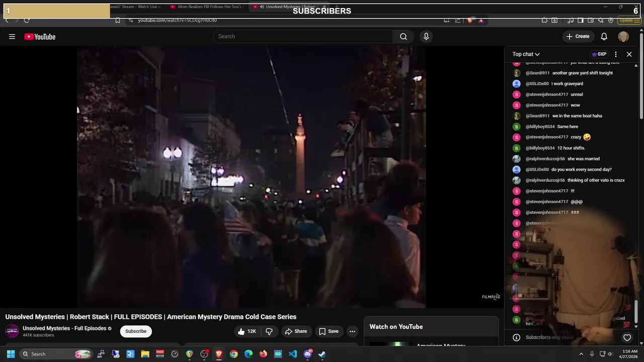
Task: Click the Windows taskbar search box
Action: (x=56, y=354)
